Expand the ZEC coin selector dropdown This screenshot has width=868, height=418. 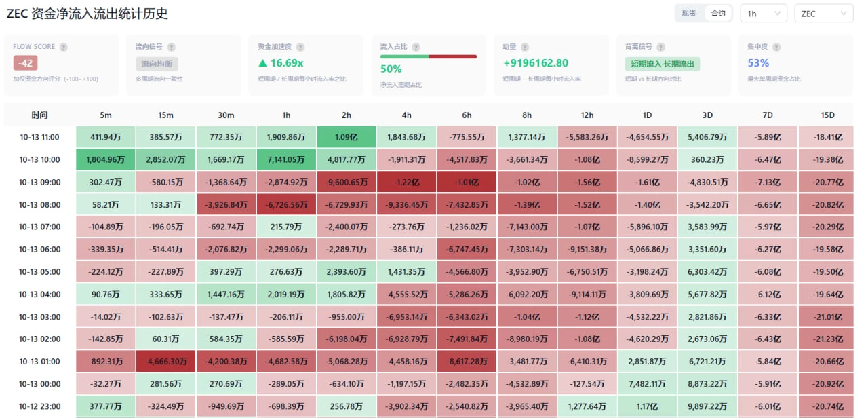823,13
